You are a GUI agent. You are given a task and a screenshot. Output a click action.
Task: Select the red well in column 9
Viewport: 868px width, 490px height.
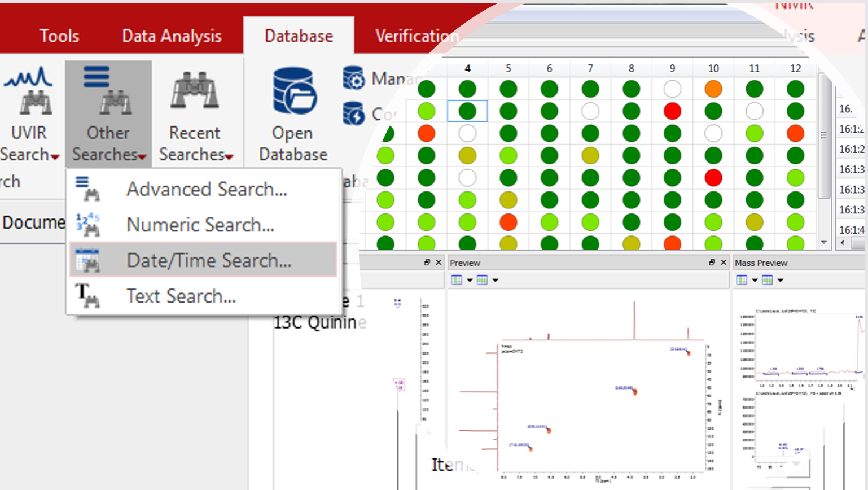[672, 111]
